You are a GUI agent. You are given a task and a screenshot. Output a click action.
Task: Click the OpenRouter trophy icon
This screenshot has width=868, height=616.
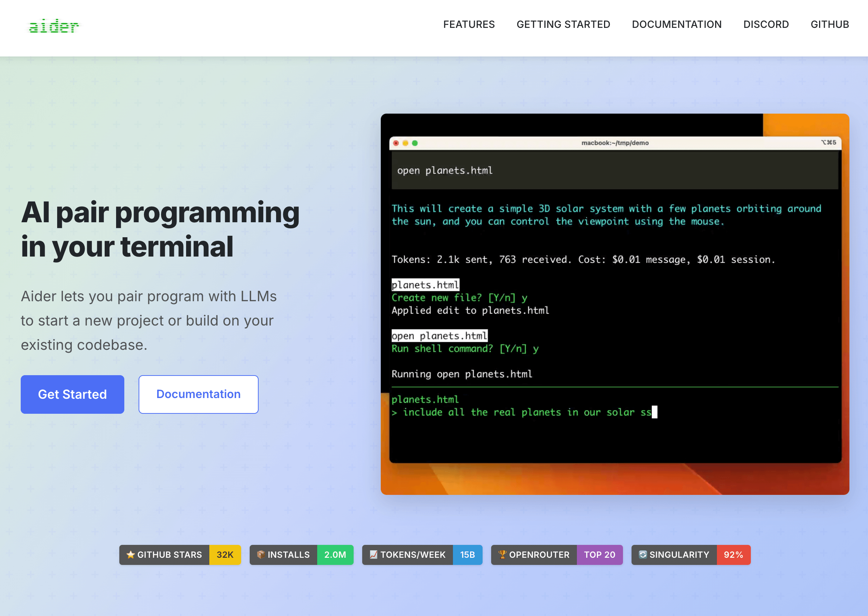tap(503, 555)
